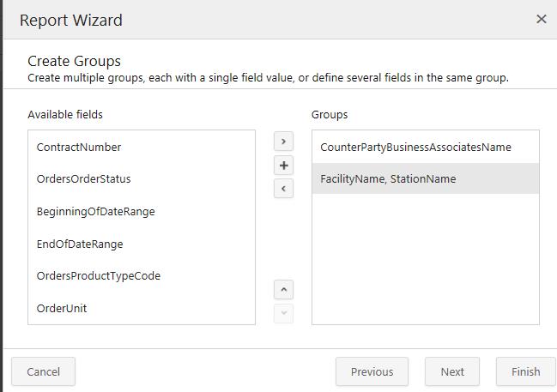Viewport: 557px width, 392px height.
Task: Pick EndOfDateRange from available fields
Action: pos(80,244)
